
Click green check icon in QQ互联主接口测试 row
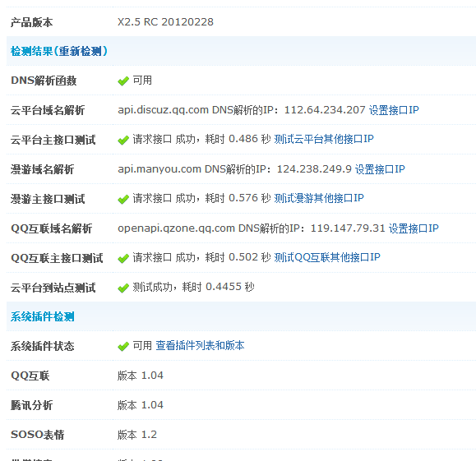click(x=123, y=258)
